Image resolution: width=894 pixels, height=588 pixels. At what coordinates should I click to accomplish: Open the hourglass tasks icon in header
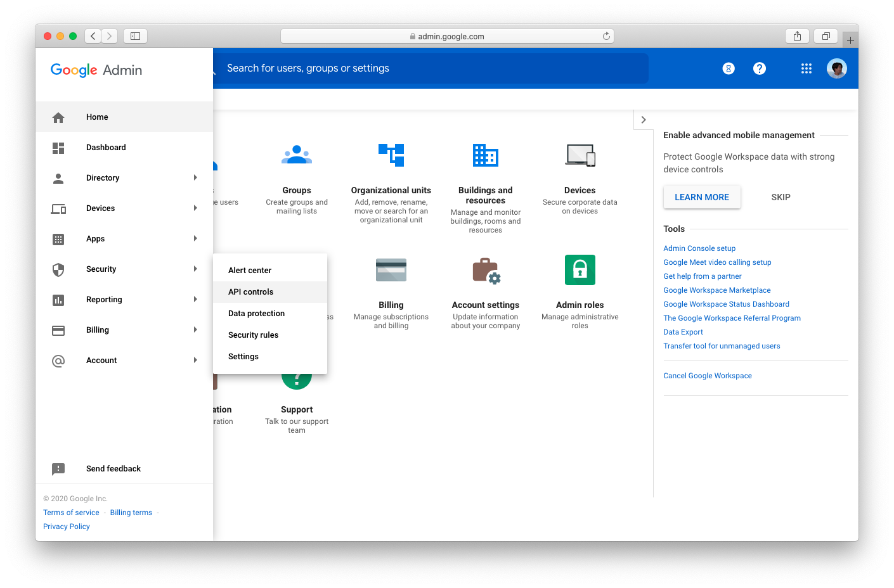[x=729, y=68]
